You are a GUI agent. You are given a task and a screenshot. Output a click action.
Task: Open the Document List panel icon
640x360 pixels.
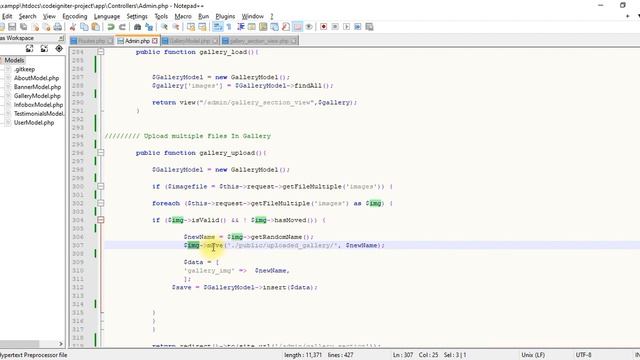click(x=275, y=27)
